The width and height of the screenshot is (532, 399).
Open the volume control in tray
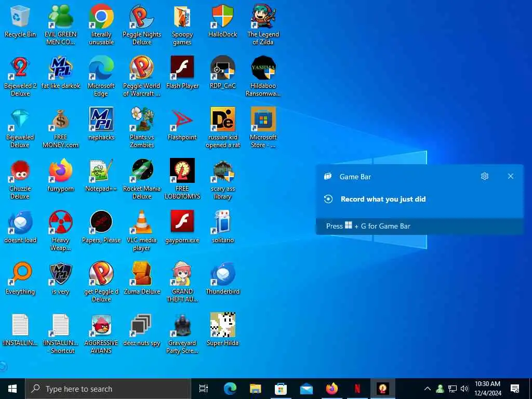[x=464, y=389]
